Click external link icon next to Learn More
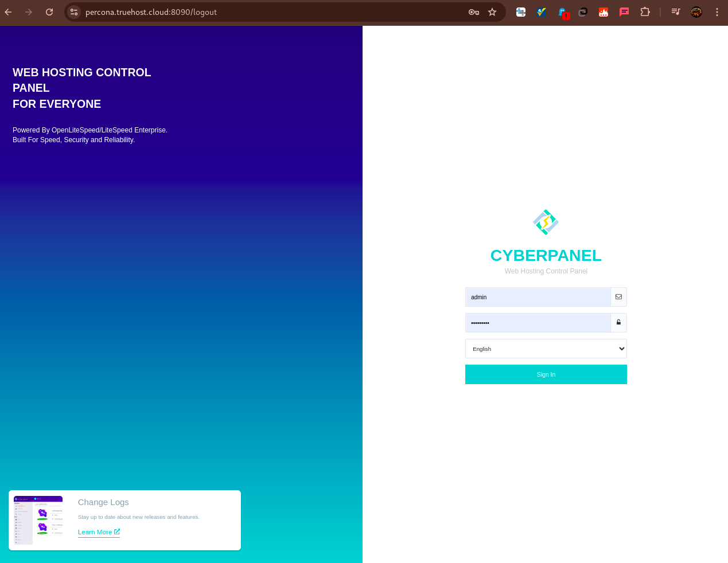 (x=117, y=532)
